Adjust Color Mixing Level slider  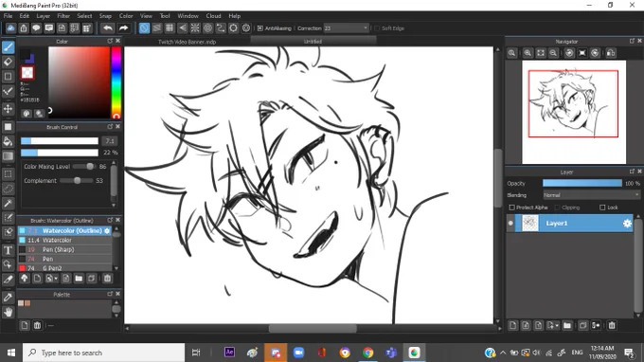(x=84, y=167)
